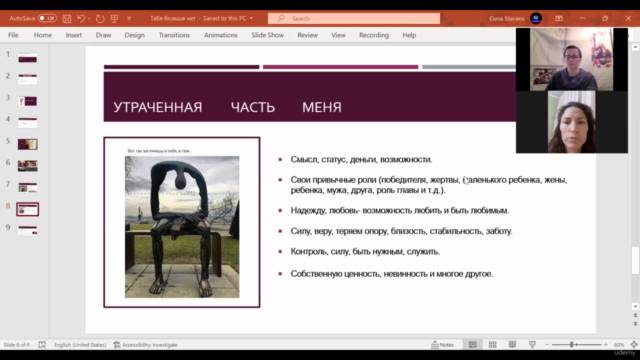Image resolution: width=640 pixels, height=360 pixels.
Task: Fit slide to current window icon
Action: (634, 345)
